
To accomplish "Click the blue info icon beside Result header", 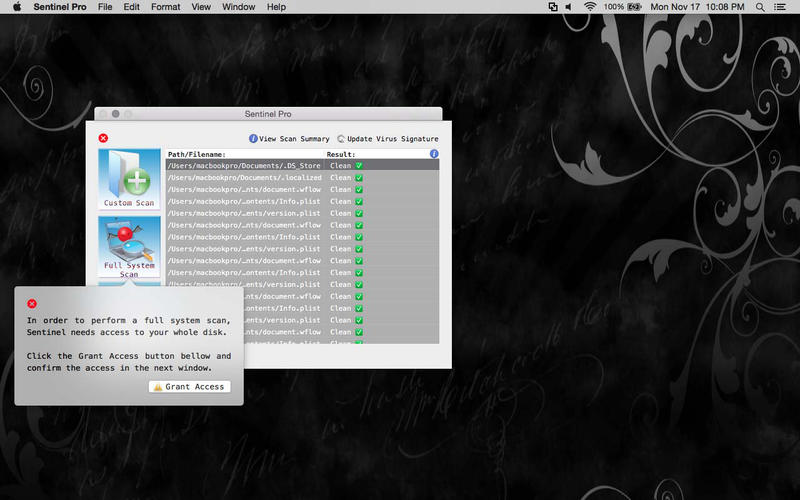I will 434,154.
